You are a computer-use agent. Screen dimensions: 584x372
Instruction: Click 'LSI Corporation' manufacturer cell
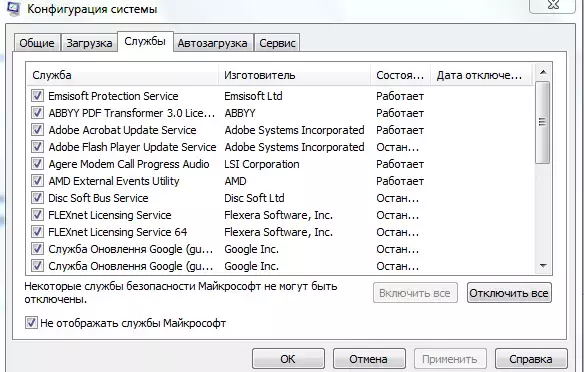261,164
